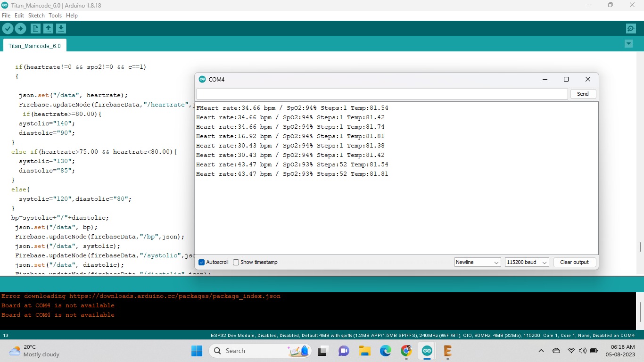
Task: Click the Open sketch up-arrow icon
Action: [48, 29]
